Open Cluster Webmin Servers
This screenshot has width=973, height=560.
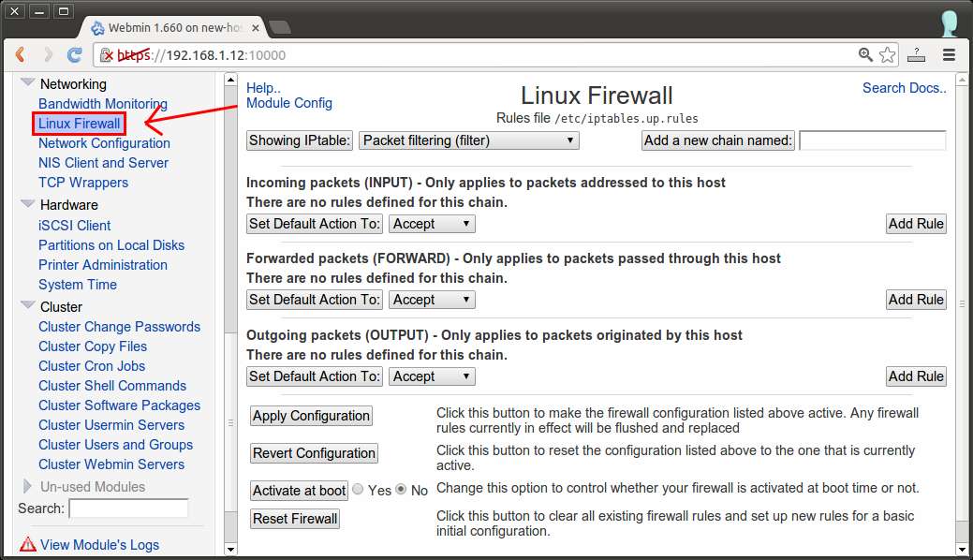pos(111,464)
